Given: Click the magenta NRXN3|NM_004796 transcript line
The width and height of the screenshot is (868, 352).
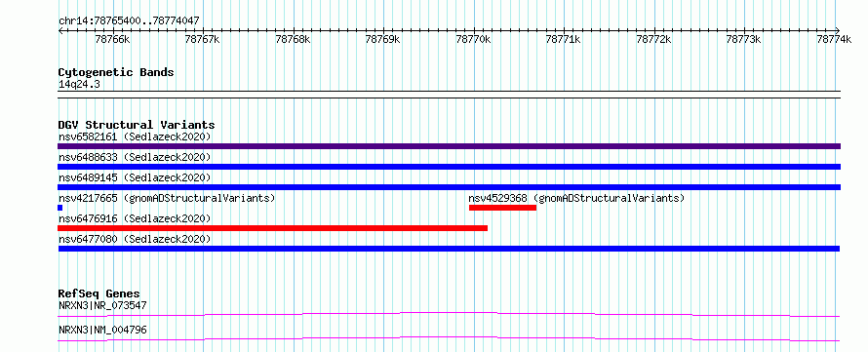Looking at the screenshot, I should pyautogui.click(x=449, y=338).
